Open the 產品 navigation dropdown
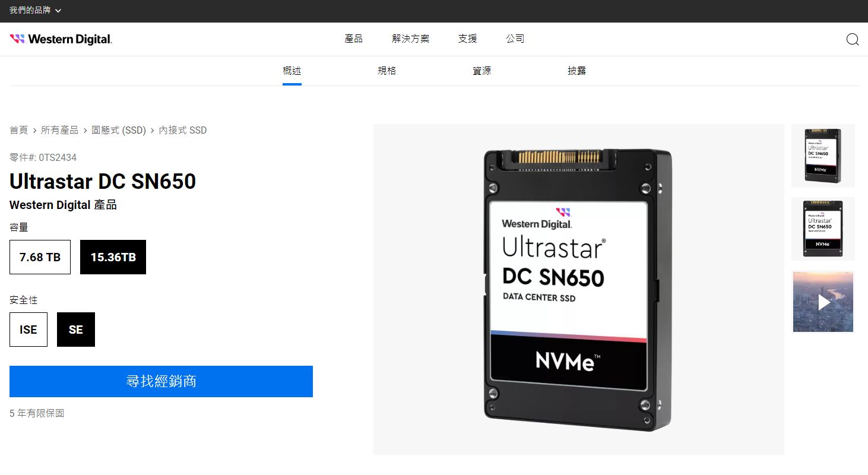 [353, 39]
